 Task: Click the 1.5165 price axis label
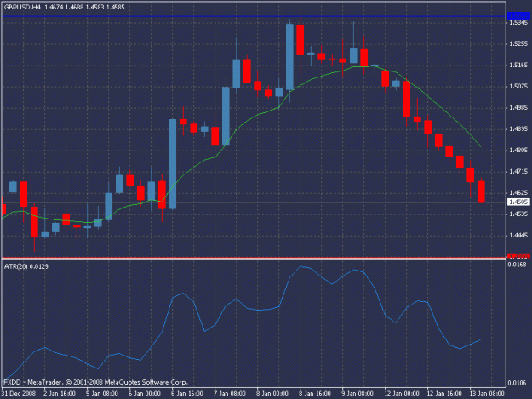coord(518,66)
